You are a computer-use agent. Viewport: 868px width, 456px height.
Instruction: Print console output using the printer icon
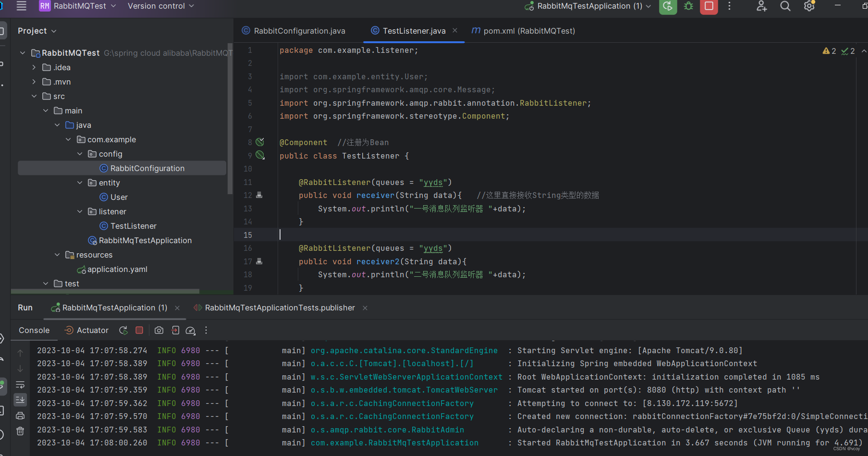[20, 416]
